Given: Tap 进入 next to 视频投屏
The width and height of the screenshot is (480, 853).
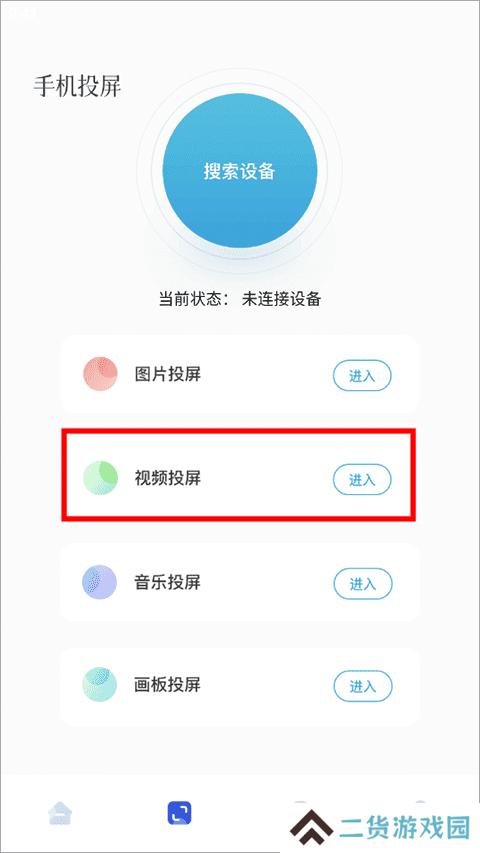Looking at the screenshot, I should point(362,479).
